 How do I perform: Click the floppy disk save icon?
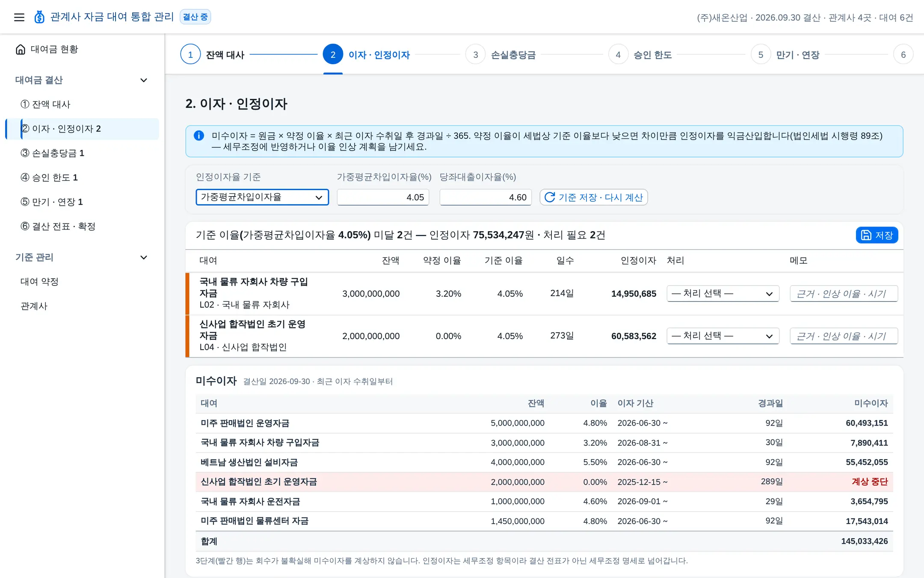tap(866, 235)
